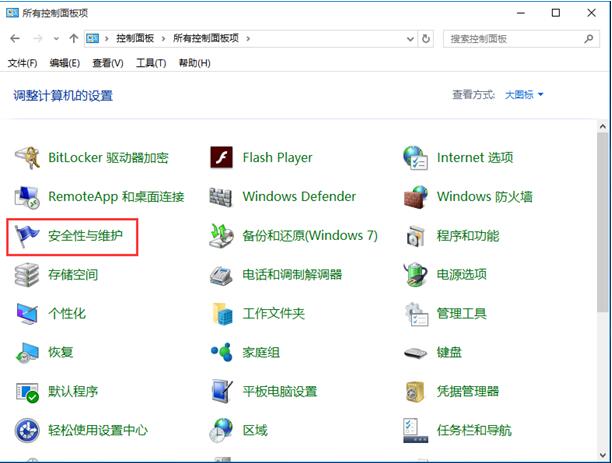
Task: Open the 程序和功能 text link
Action: point(468,235)
